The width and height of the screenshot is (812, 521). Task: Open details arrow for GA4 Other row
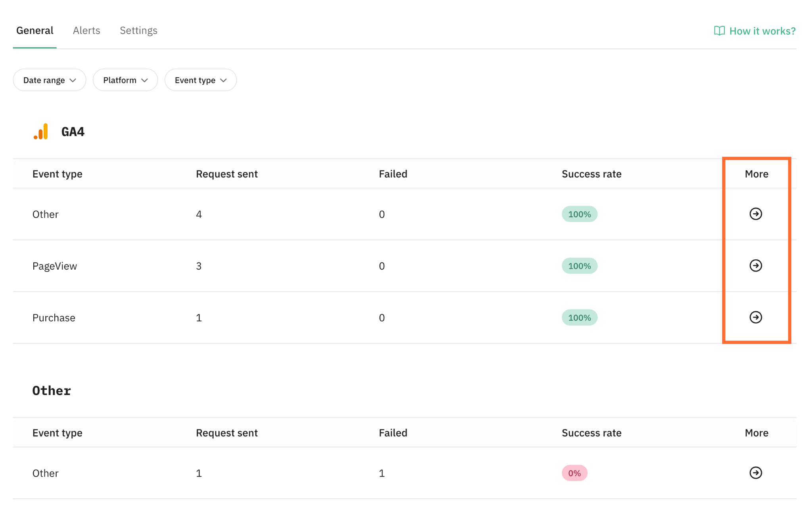coord(755,214)
